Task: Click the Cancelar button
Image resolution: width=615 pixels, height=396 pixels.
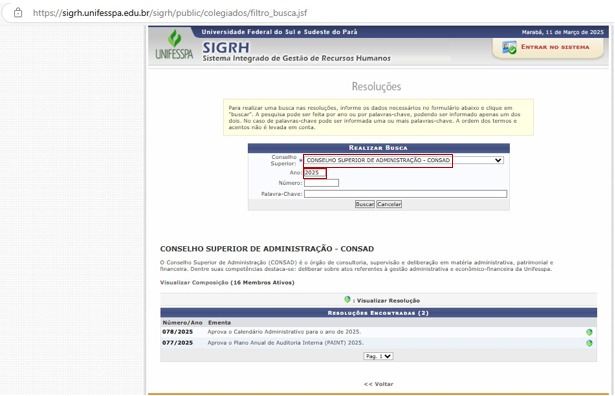Action: [389, 204]
